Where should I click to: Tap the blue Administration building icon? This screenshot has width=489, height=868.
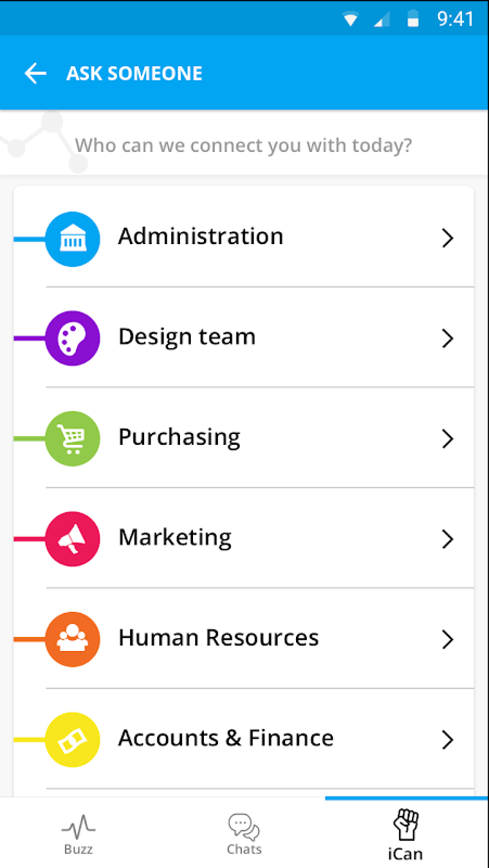tap(72, 238)
